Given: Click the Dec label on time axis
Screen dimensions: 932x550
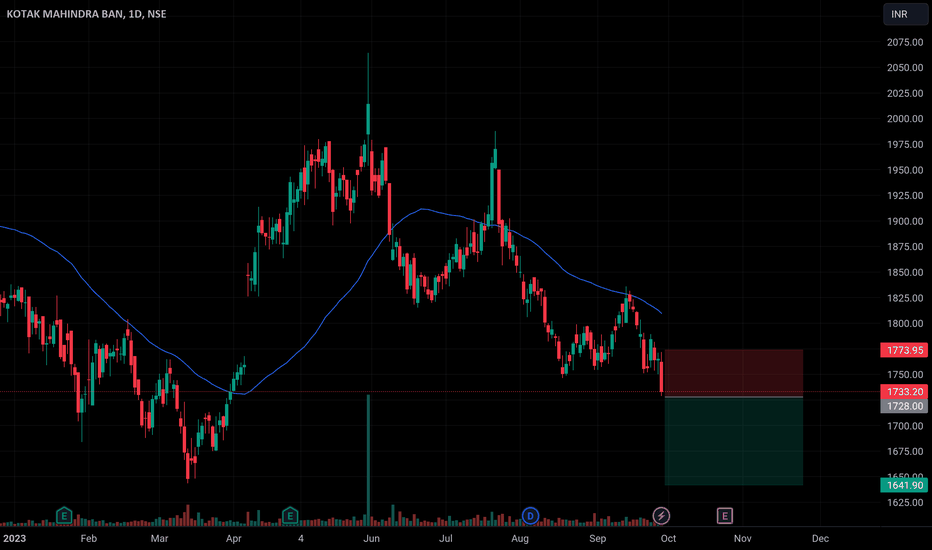Looking at the screenshot, I should click(x=820, y=538).
